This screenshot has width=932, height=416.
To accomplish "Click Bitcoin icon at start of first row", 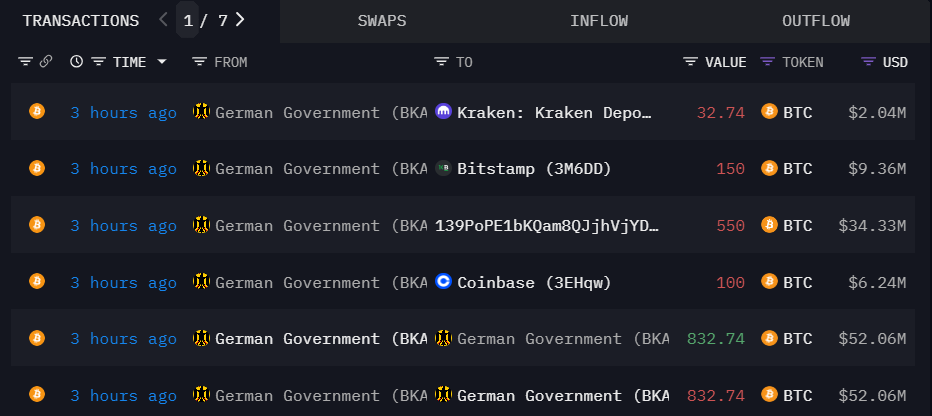I will tap(37, 113).
